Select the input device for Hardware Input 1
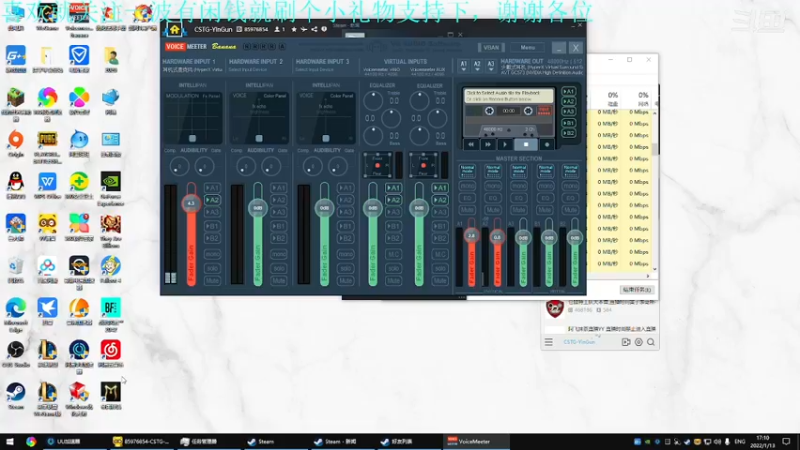Viewport: 800px width, 450px height. pos(193,70)
